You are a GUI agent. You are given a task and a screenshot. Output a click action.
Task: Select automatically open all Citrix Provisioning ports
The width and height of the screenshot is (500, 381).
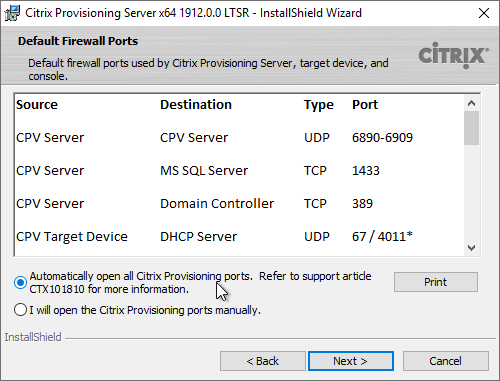point(20,283)
